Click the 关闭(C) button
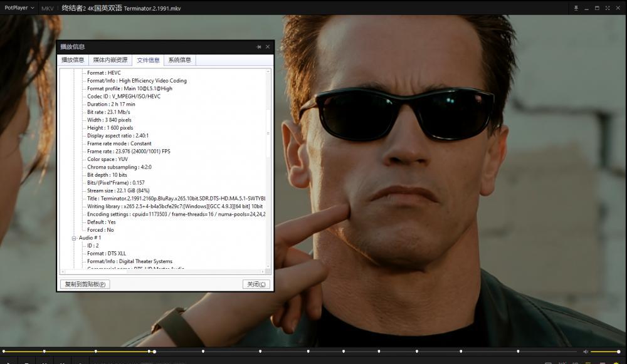627x364 pixels. (x=256, y=284)
